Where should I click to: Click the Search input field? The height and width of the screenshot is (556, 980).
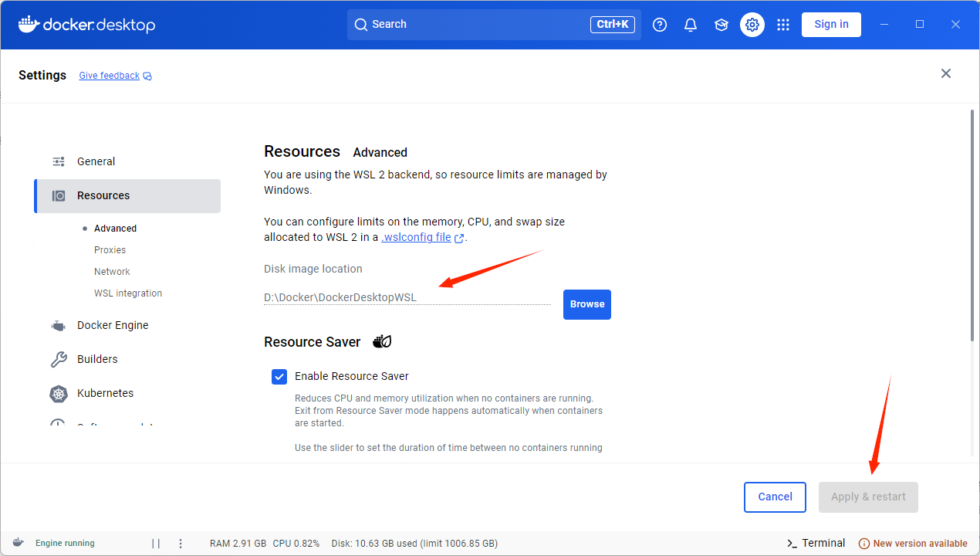494,25
